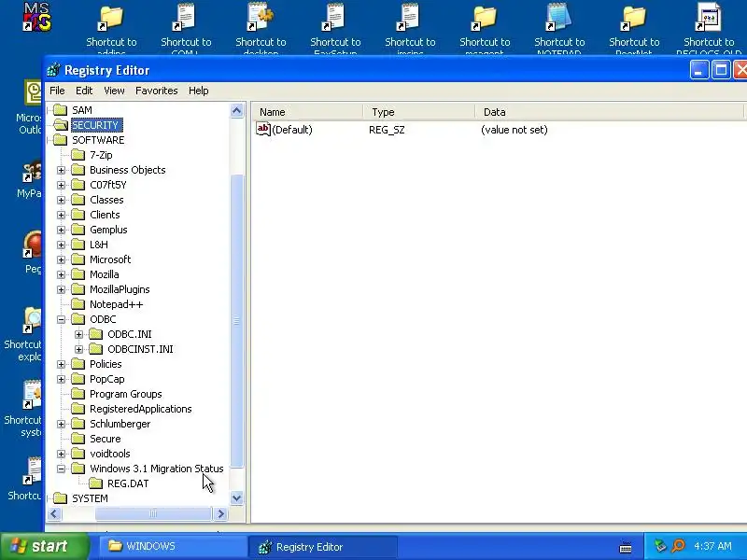Click the tree horizontal scroll left arrow

pyautogui.click(x=54, y=514)
